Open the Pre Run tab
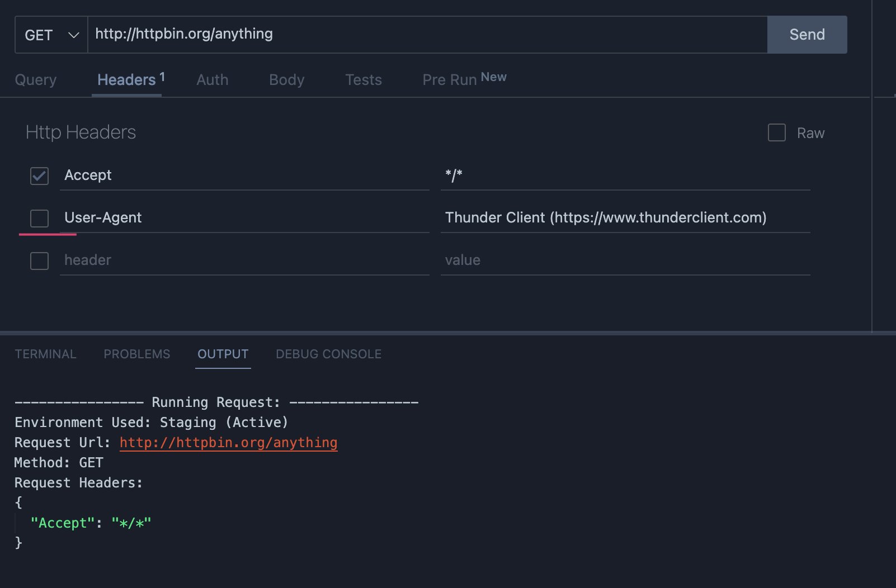The height and width of the screenshot is (588, 896). (451, 80)
